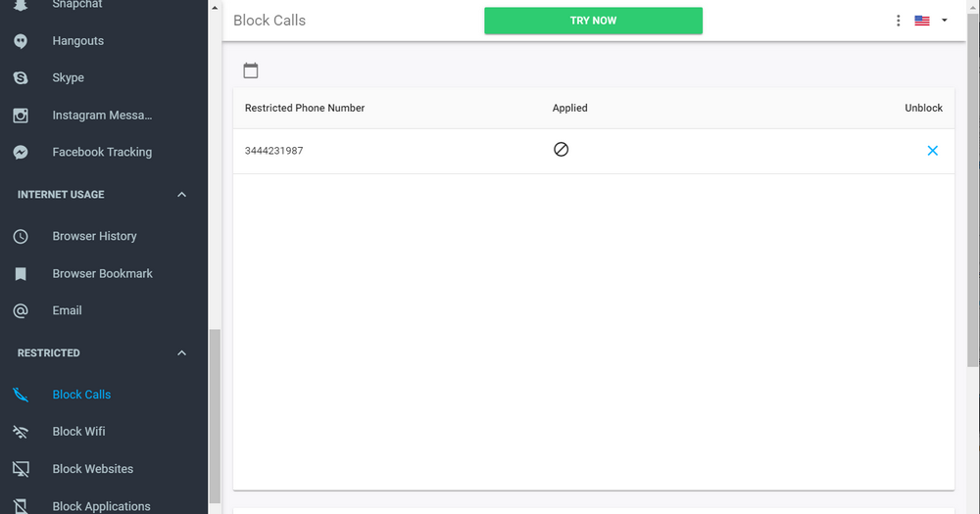This screenshot has height=514, width=980.
Task: Click the Unblock column header
Action: (x=923, y=108)
